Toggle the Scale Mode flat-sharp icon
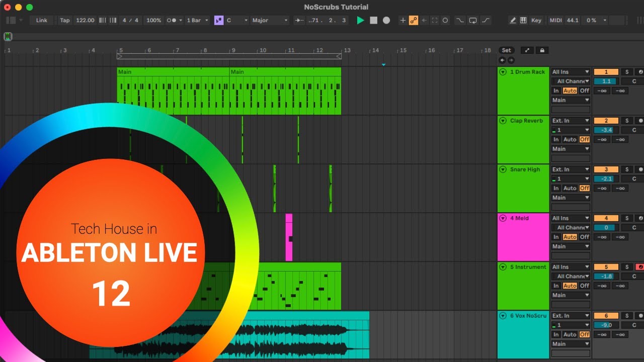 (219, 20)
